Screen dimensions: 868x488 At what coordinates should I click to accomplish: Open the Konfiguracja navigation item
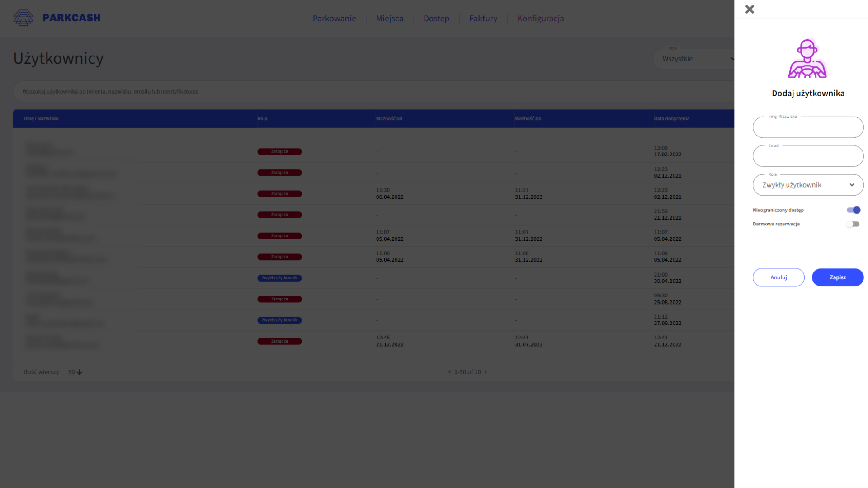pyautogui.click(x=540, y=19)
